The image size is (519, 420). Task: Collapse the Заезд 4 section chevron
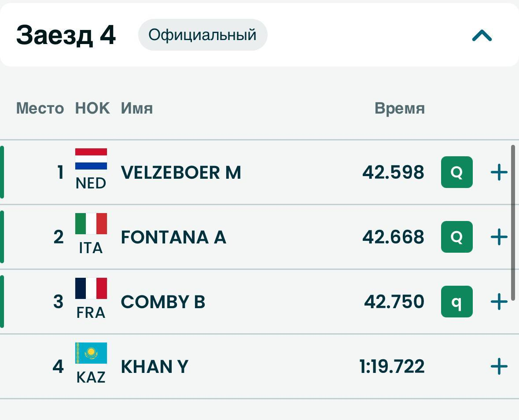pos(482,35)
